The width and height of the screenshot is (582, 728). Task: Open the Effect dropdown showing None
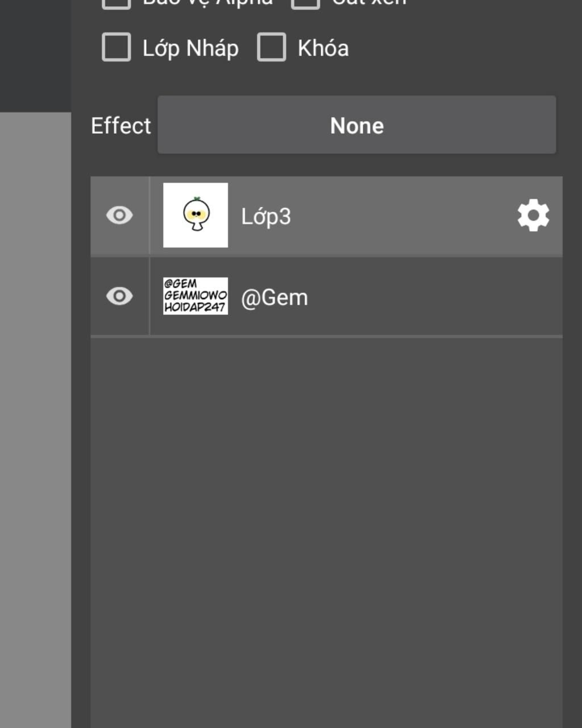357,125
